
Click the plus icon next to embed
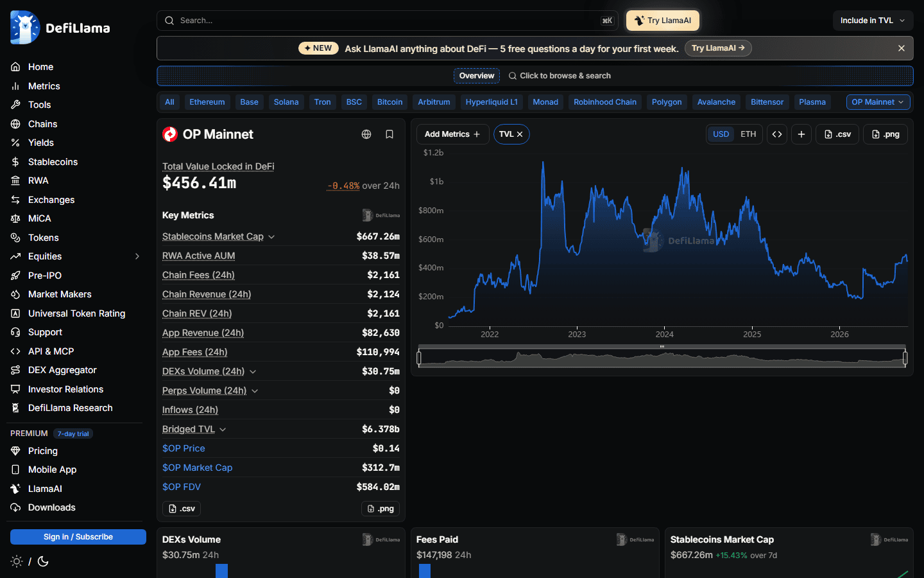(x=801, y=134)
